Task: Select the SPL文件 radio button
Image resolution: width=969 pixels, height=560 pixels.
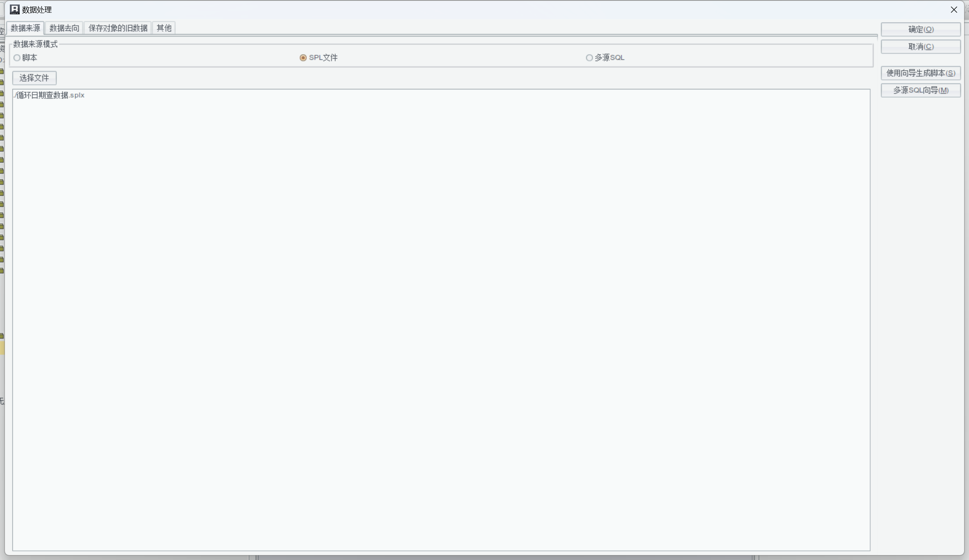Action: point(303,58)
